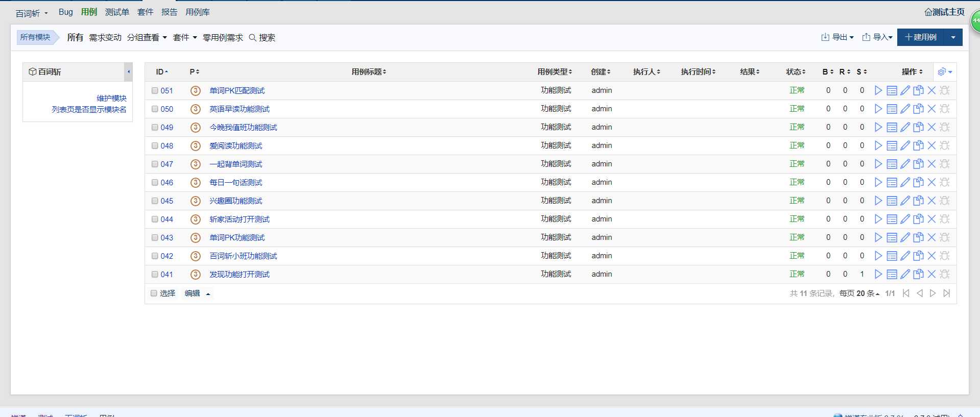
Task: Collapse the 百词斩 module sidebar
Action: click(129, 72)
